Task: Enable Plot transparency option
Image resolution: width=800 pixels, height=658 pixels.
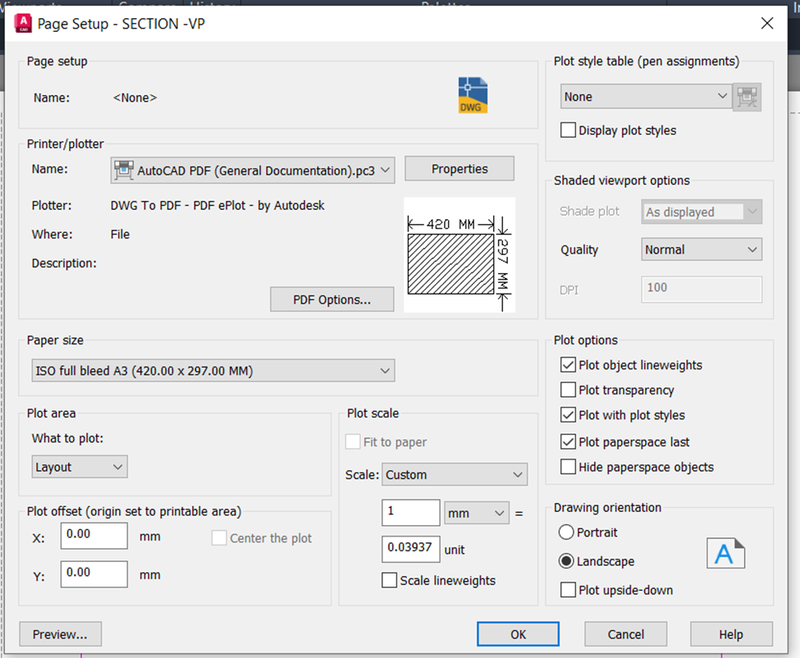Action: [x=568, y=390]
